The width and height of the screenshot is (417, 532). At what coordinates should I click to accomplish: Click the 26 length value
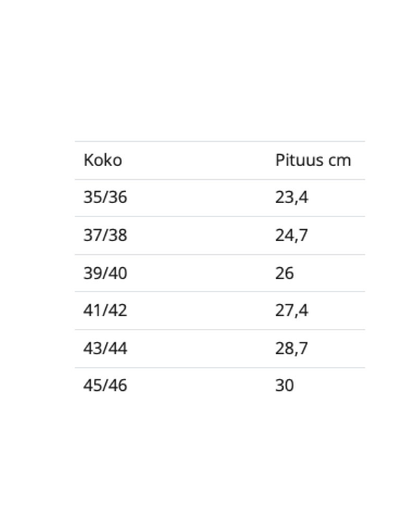[285, 273]
